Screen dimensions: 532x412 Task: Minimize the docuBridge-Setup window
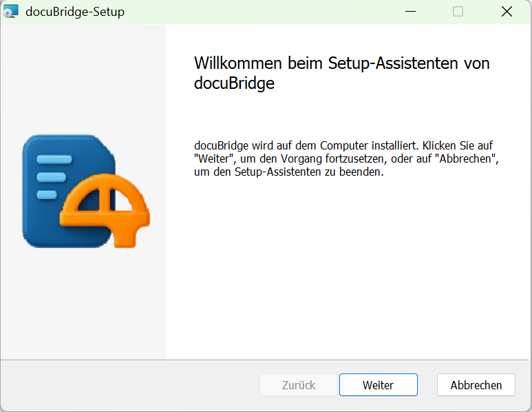click(411, 12)
